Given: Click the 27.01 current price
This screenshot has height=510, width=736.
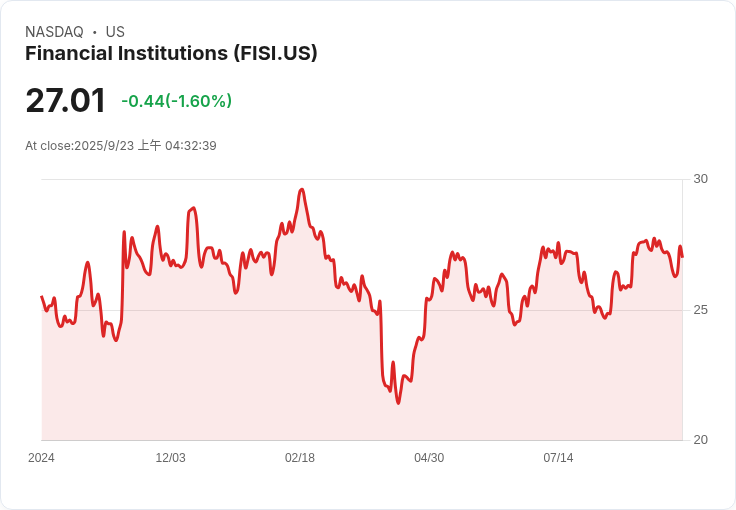Looking at the screenshot, I should (65, 101).
